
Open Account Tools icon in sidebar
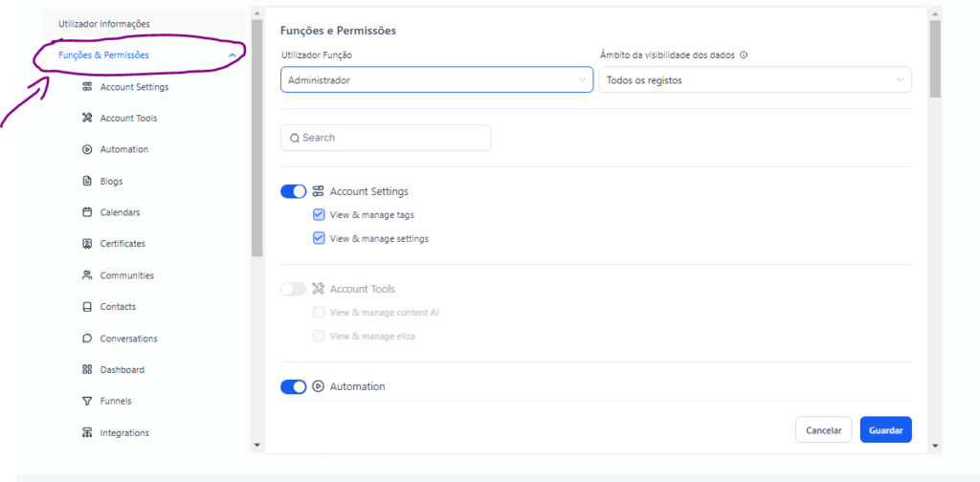click(x=87, y=118)
